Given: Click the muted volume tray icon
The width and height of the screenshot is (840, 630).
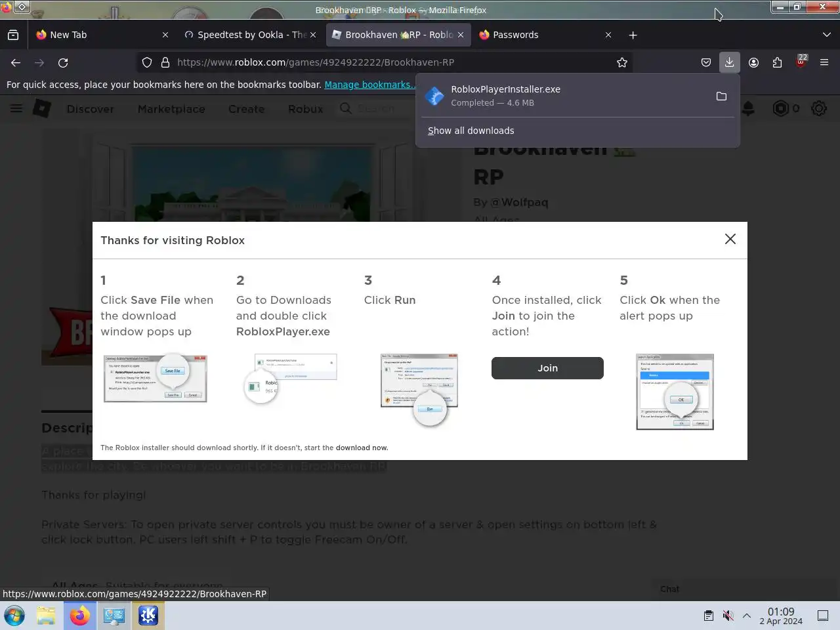Looking at the screenshot, I should [728, 616].
